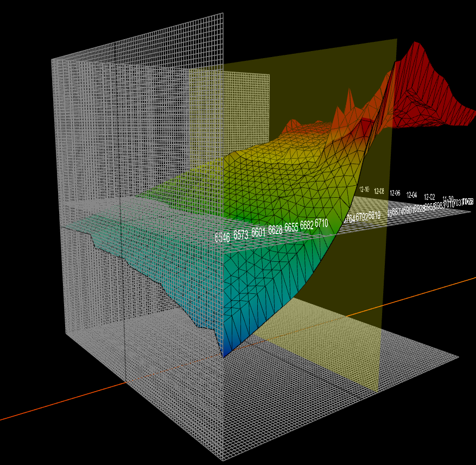Click the 6682 axis label
476x465 pixels.
307,225
